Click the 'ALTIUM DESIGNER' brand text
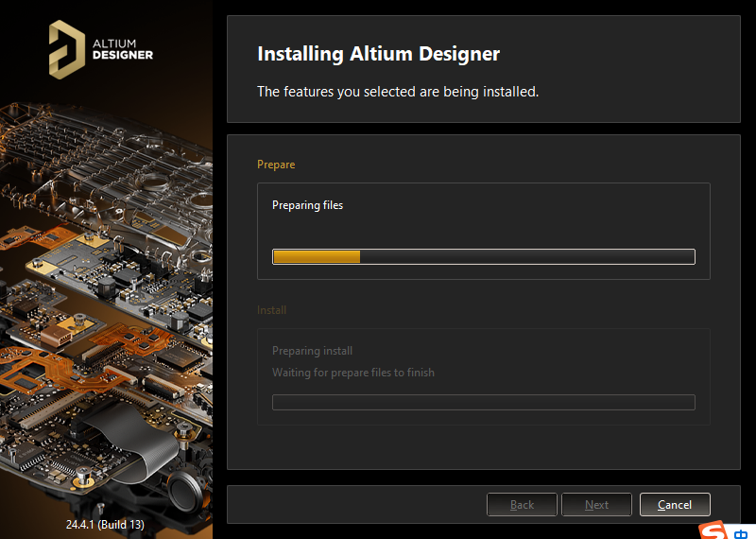 123,50
